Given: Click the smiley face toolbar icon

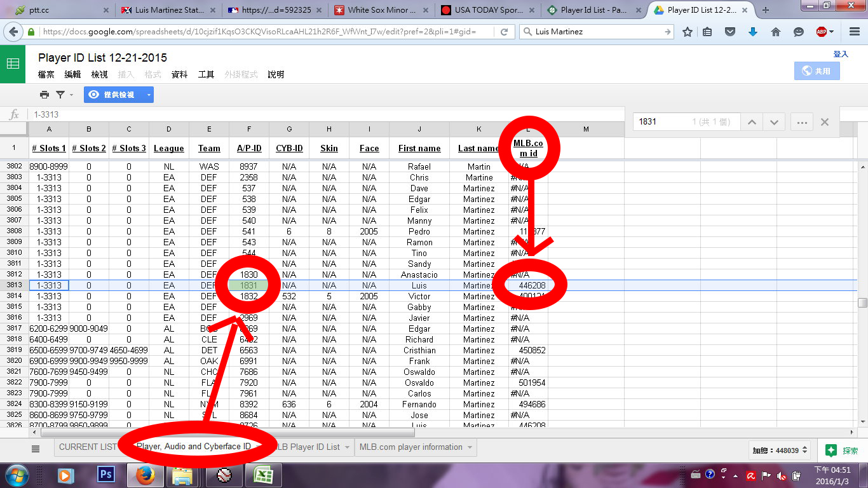Looking at the screenshot, I should pyautogui.click(x=799, y=32).
